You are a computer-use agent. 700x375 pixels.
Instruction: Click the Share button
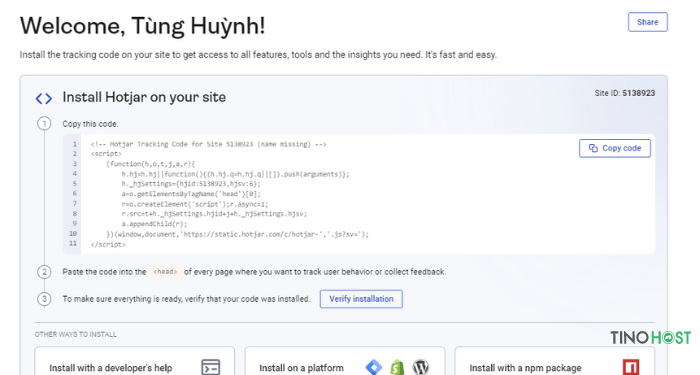(x=647, y=22)
